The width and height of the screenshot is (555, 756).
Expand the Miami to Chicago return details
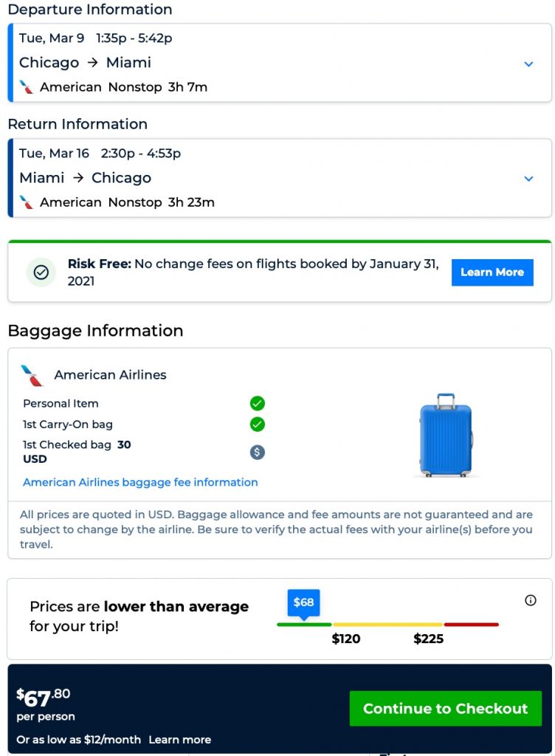(528, 179)
